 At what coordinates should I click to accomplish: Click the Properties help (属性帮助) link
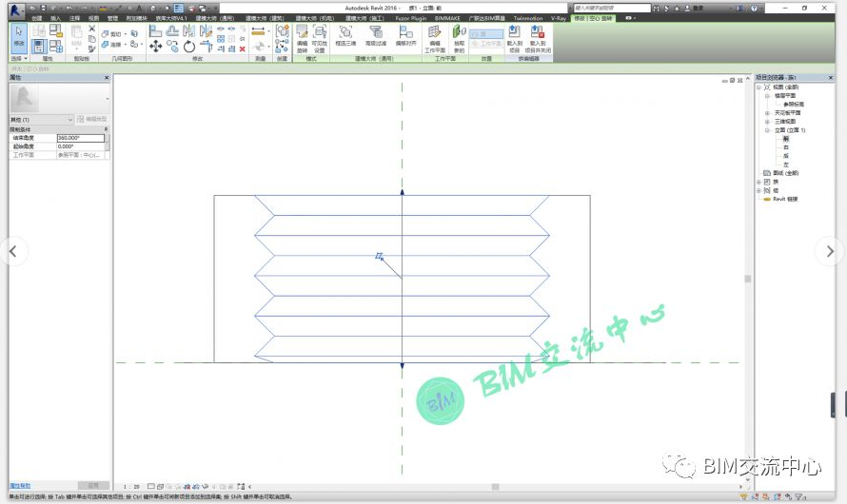[20, 486]
